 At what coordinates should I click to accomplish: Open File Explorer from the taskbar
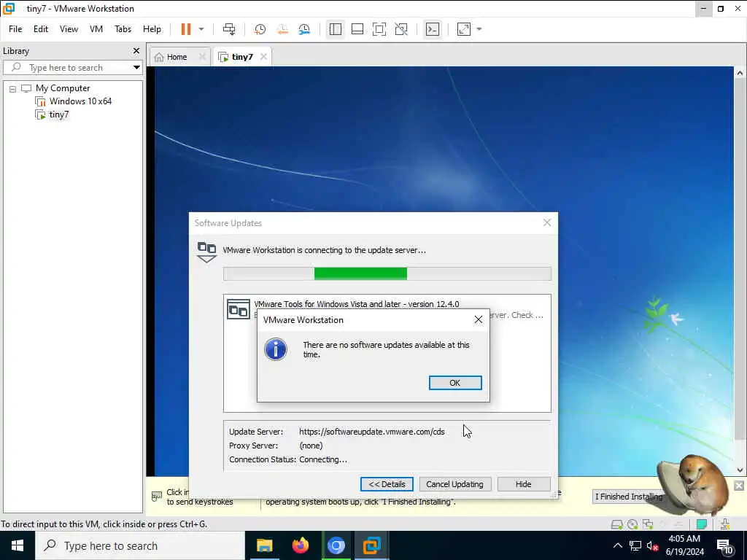264,545
